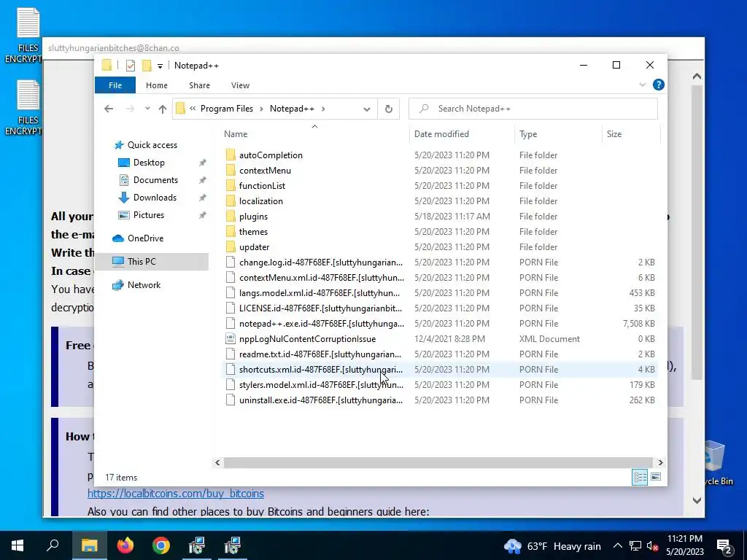Click Program Files in the breadcrumb path
Image resolution: width=747 pixels, height=560 pixels.
(227, 109)
